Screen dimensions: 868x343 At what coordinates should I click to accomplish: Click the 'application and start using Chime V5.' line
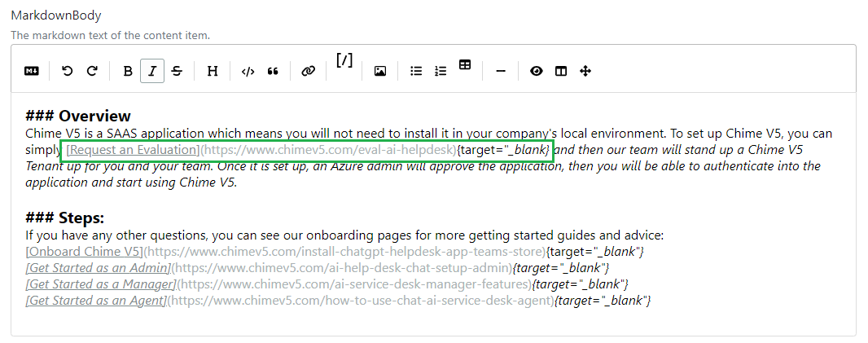(131, 182)
